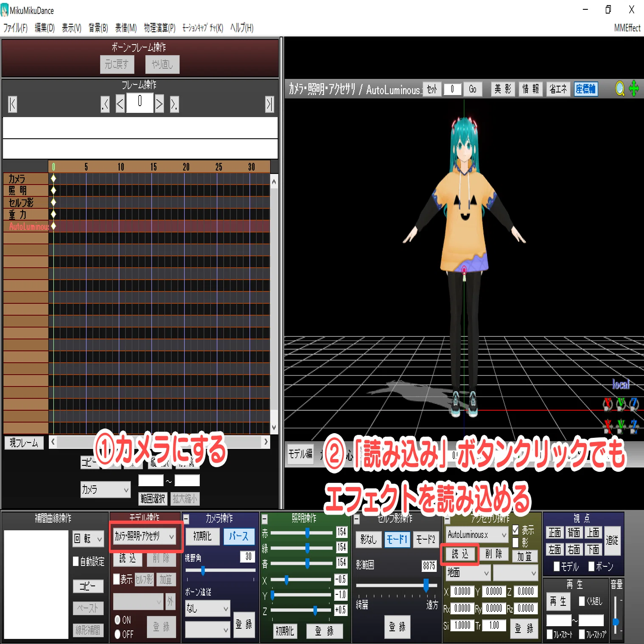Screen dimensions: 644x644
Task: Toggle view follow bone checkbox
Action: click(x=591, y=567)
